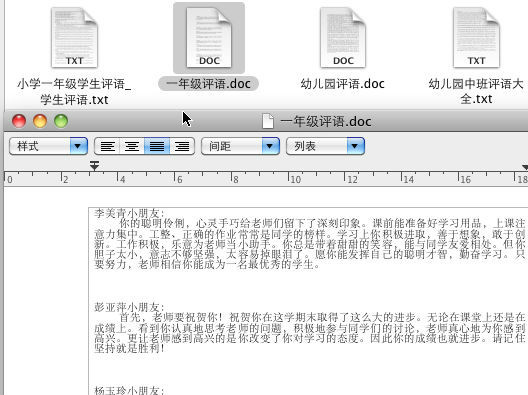
Task: Open the 样式 styles dropdown
Action: pos(48,146)
